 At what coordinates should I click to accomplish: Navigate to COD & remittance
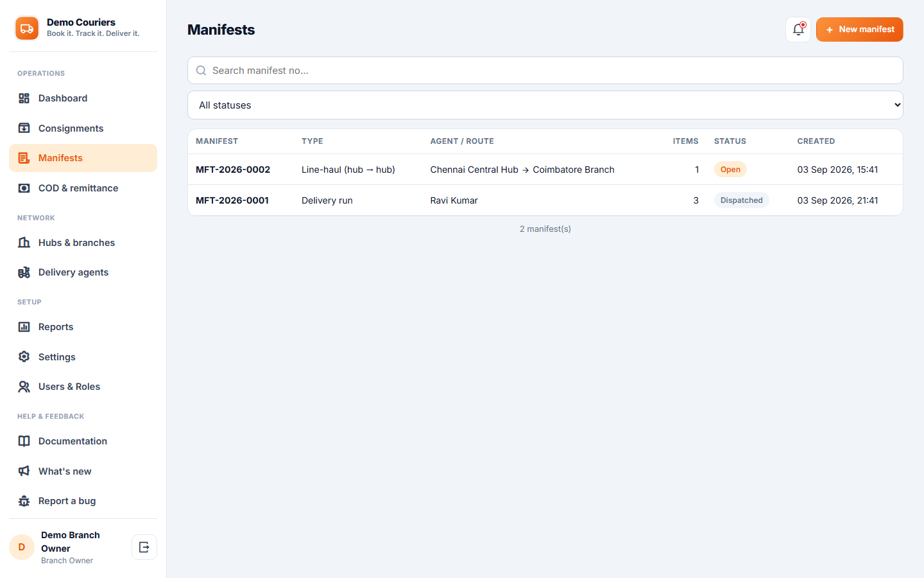(x=83, y=188)
